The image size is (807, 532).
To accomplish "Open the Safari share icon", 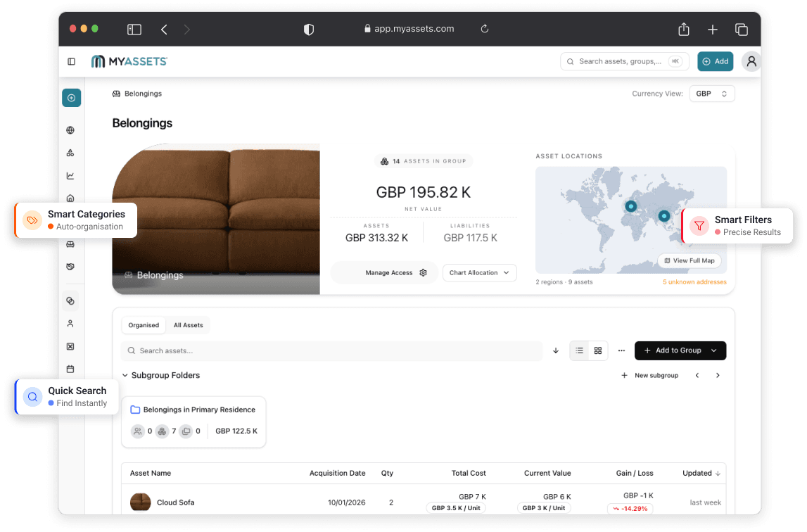I will point(683,30).
